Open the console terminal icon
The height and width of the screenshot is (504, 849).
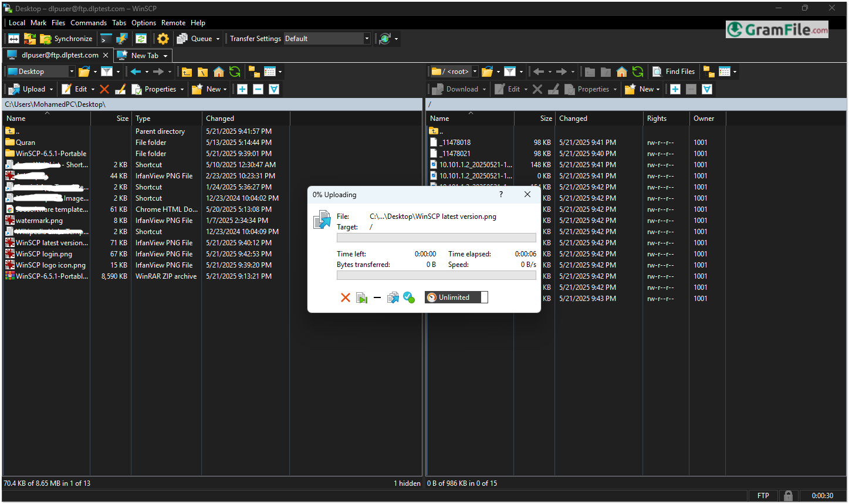tap(106, 39)
